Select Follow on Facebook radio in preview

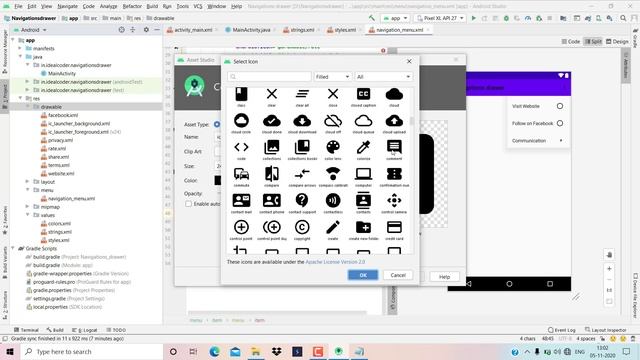(x=560, y=123)
